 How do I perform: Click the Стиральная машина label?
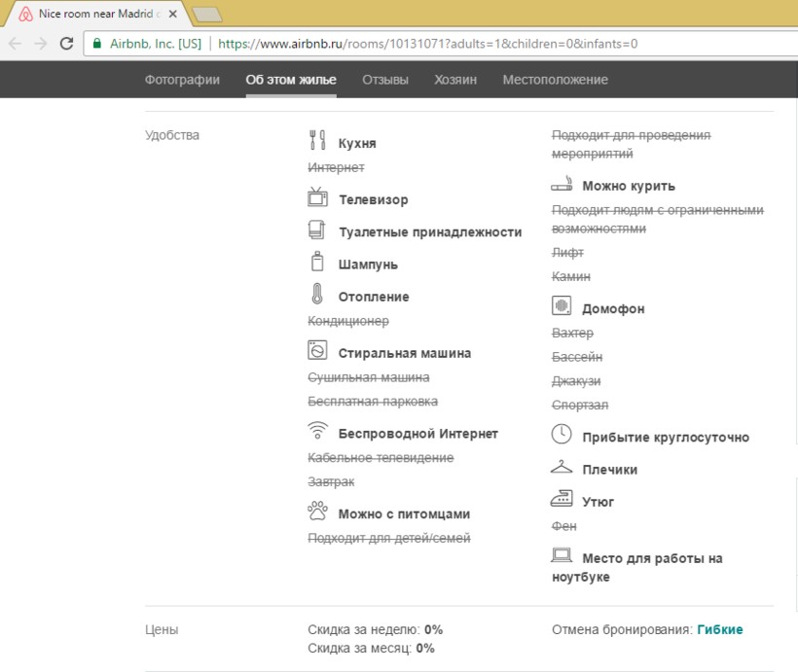coord(405,353)
